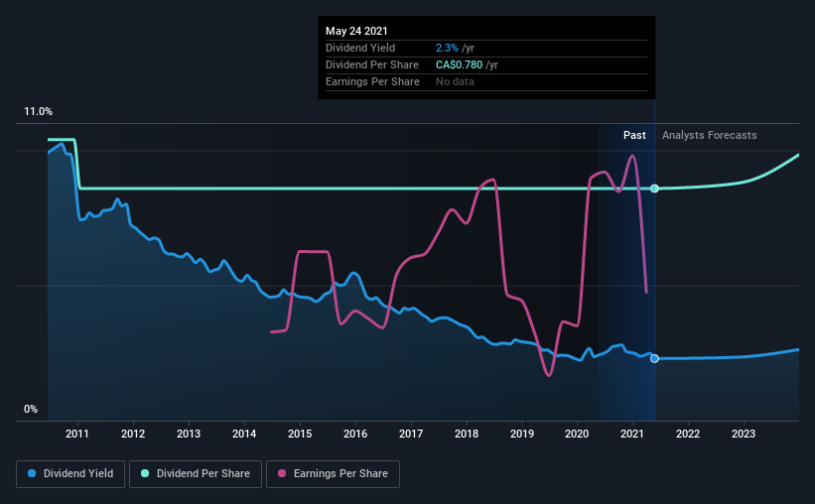The image size is (815, 504).
Task: Select the blue Dividend Yield marker at May 2021
Action: pyautogui.click(x=654, y=358)
